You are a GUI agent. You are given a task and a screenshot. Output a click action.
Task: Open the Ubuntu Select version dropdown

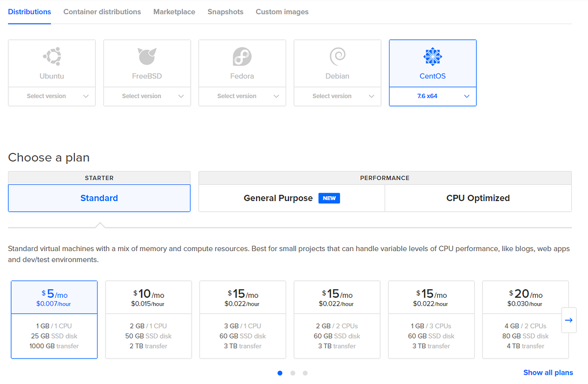click(x=52, y=96)
